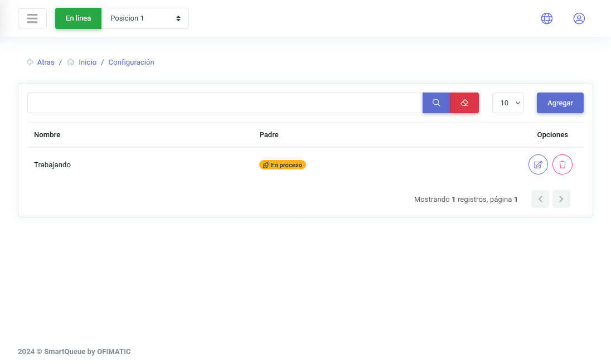Click the home icon in breadcrumb
Viewport: 611px width, 364px height.
(71, 62)
